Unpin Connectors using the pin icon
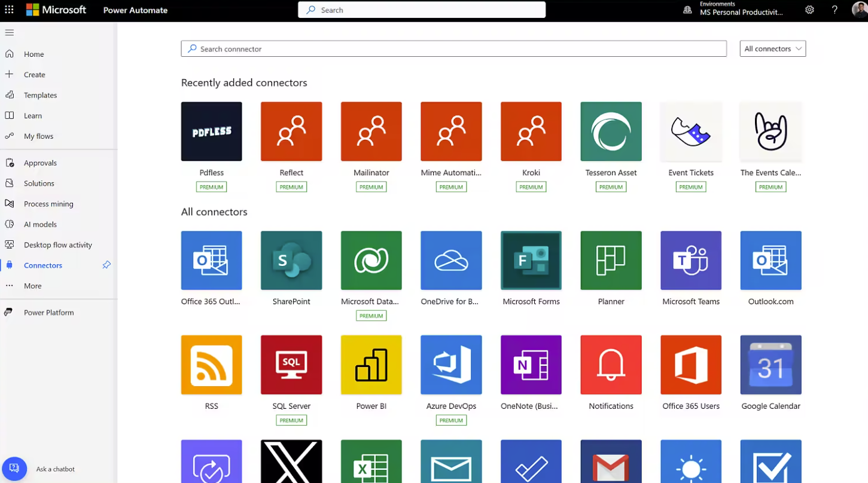Viewport: 868px width, 483px height. coord(106,265)
